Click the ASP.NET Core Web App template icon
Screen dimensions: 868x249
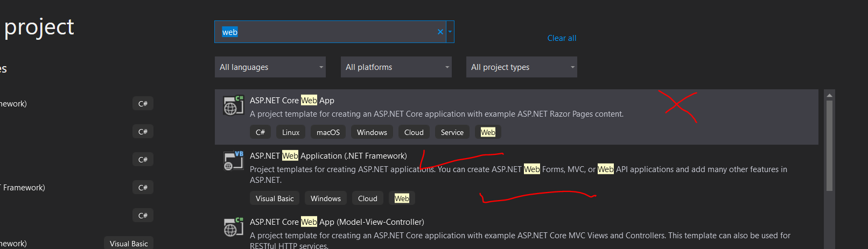(x=233, y=105)
